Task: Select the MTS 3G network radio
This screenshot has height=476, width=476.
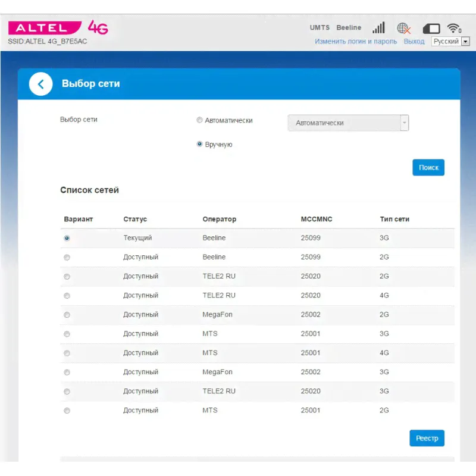Action: click(x=67, y=334)
